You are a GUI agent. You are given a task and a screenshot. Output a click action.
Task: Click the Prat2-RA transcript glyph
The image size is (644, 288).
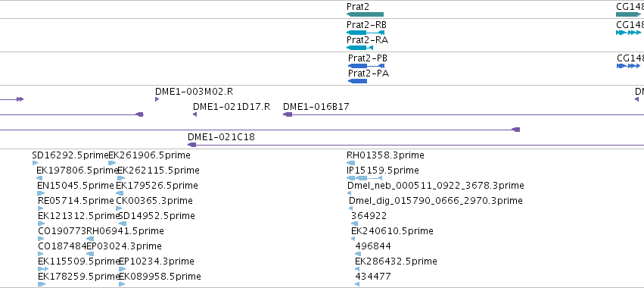point(359,48)
